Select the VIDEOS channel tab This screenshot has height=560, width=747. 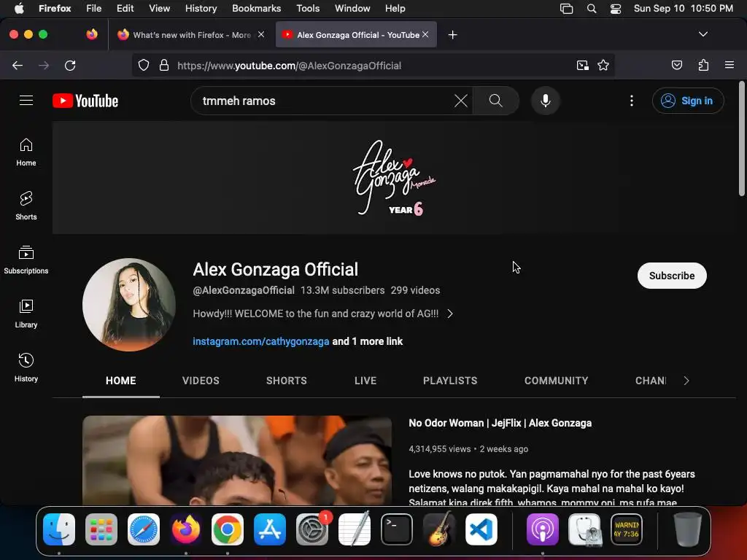tap(201, 381)
